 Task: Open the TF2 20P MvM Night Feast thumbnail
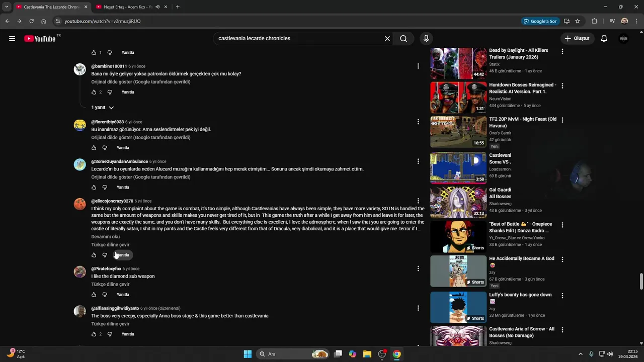point(458,132)
